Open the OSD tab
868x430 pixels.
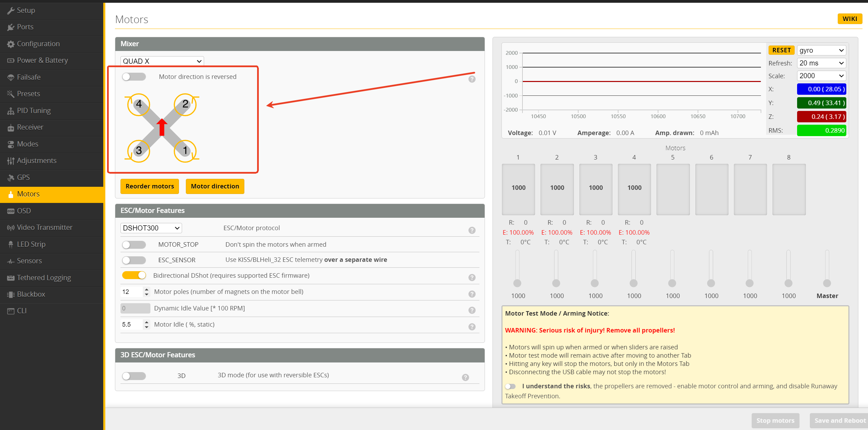pyautogui.click(x=24, y=211)
